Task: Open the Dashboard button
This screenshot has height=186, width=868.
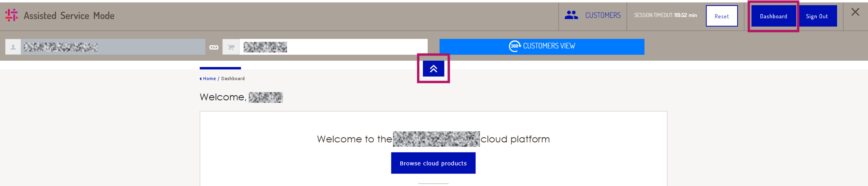Action: 773,16
